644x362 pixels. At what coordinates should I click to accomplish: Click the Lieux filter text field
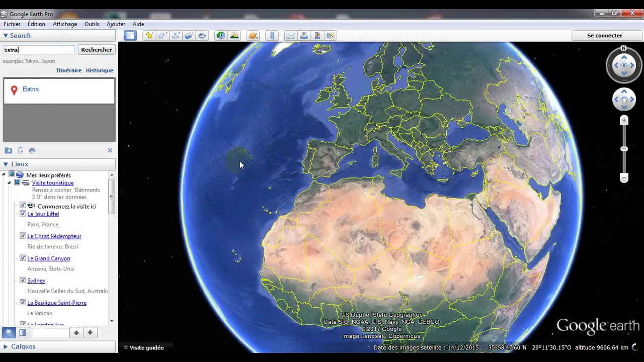(x=50, y=333)
